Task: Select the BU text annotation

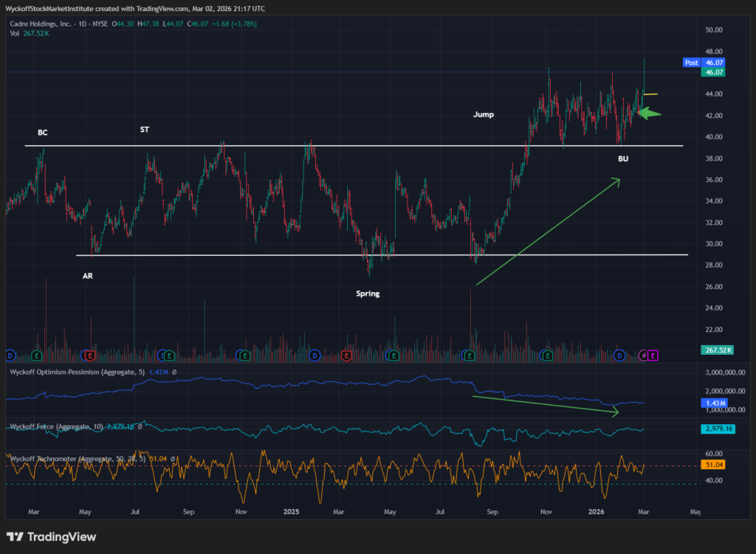Action: coord(623,159)
